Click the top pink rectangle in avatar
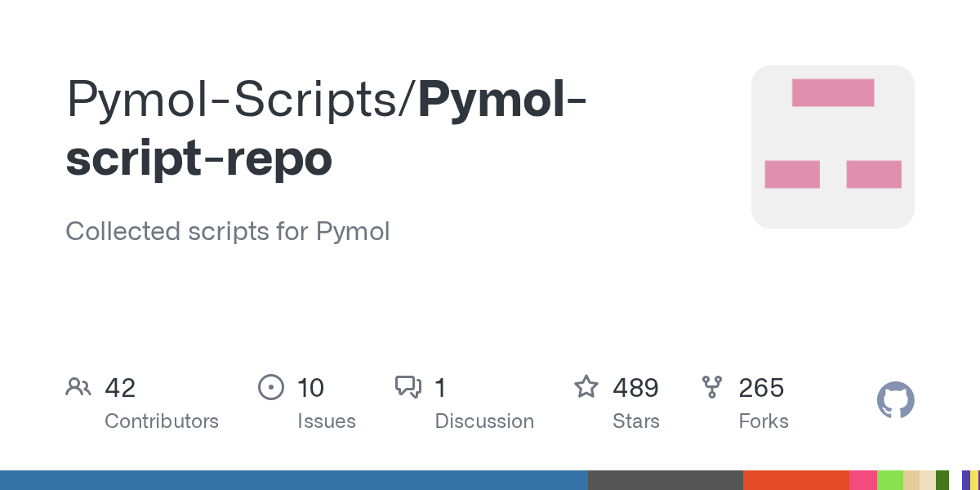 click(833, 92)
